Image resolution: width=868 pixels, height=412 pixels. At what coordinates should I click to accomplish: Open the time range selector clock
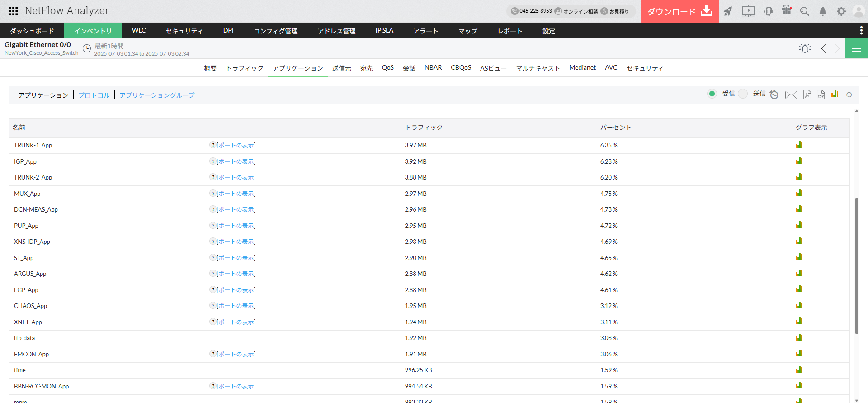tap(87, 48)
